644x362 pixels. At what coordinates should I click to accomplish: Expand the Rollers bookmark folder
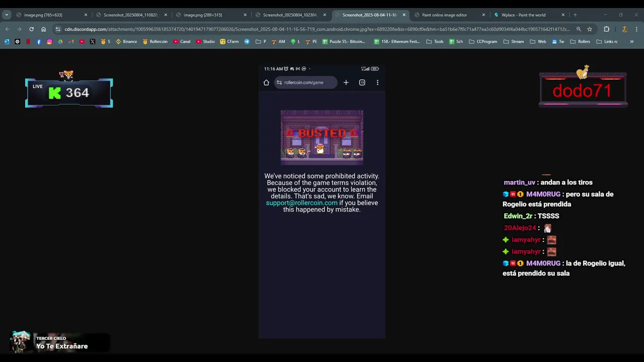[x=580, y=42]
